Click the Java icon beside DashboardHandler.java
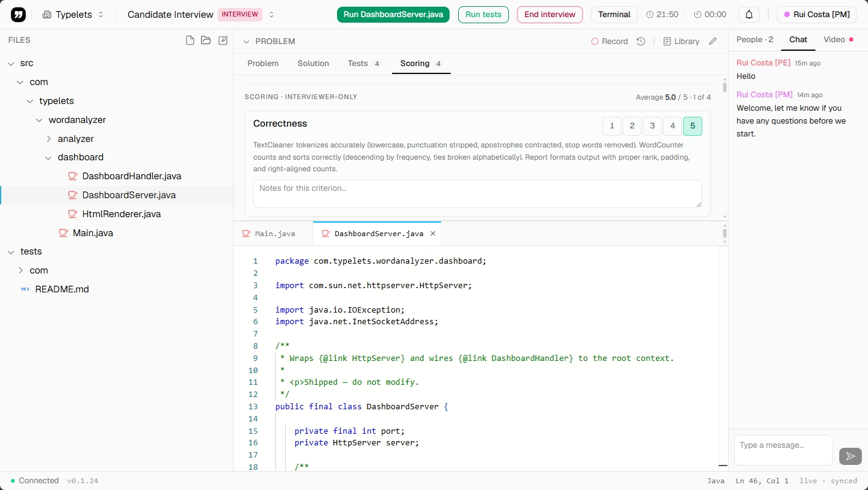 coord(72,176)
